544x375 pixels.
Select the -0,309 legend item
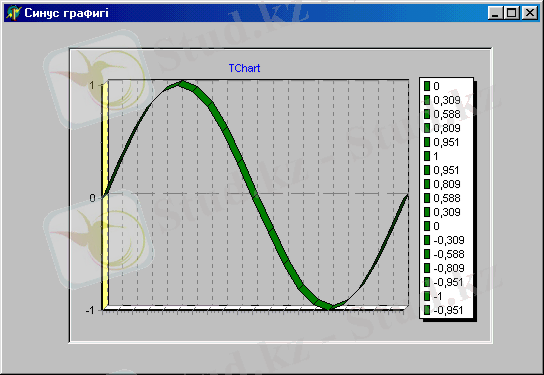[444, 240]
